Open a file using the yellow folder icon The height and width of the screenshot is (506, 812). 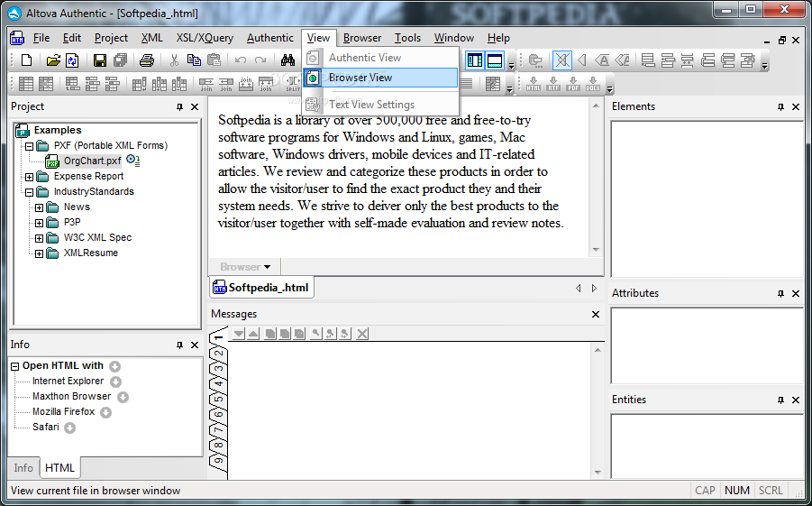point(53,60)
